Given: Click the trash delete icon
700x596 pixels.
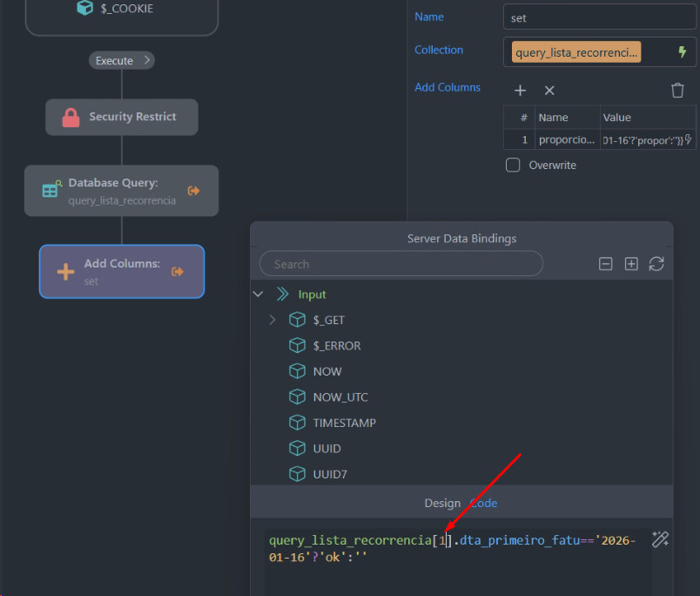Looking at the screenshot, I should click(677, 91).
